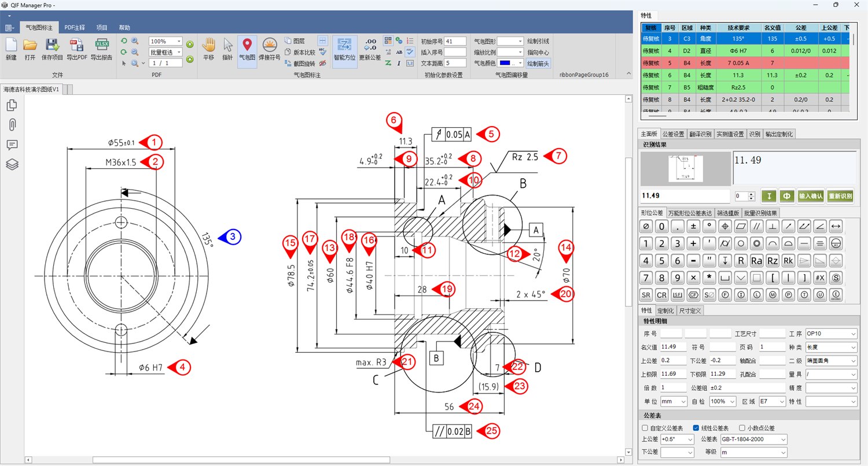
Task: Toggle the 绘制引线 option
Action: click(x=538, y=42)
